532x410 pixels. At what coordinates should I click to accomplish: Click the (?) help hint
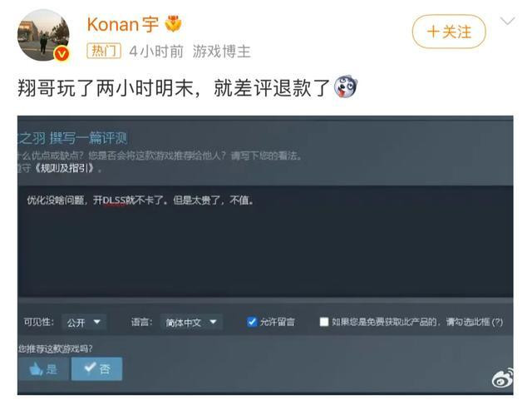point(497,322)
